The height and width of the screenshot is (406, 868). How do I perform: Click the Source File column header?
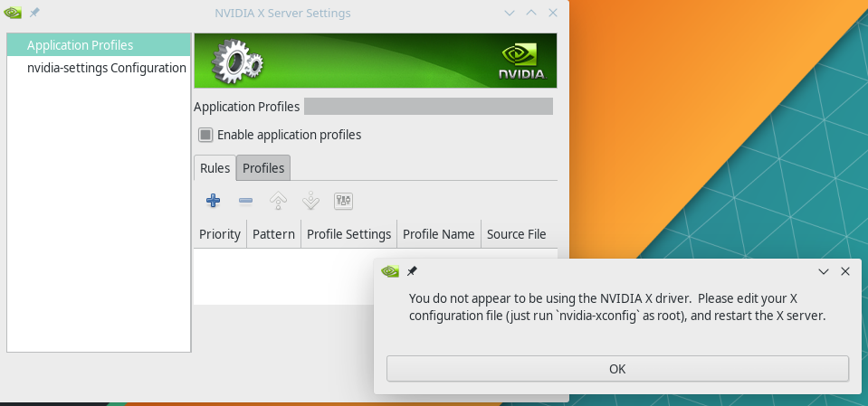tap(516, 234)
